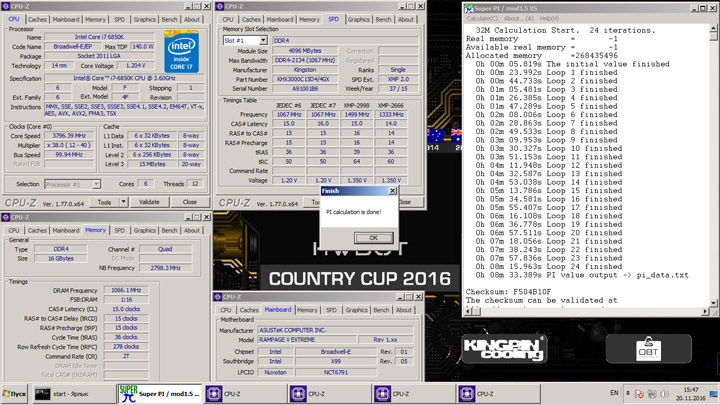
Task: Click Part Number 'KHX3000C15D4/4GX'
Action: coord(303,79)
